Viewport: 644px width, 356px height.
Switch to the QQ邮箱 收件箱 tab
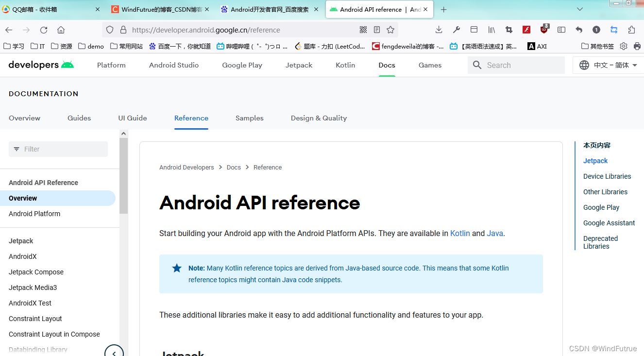click(51, 9)
